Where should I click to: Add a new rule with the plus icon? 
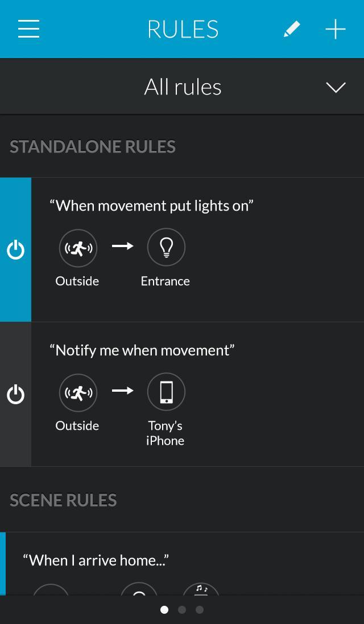335,28
